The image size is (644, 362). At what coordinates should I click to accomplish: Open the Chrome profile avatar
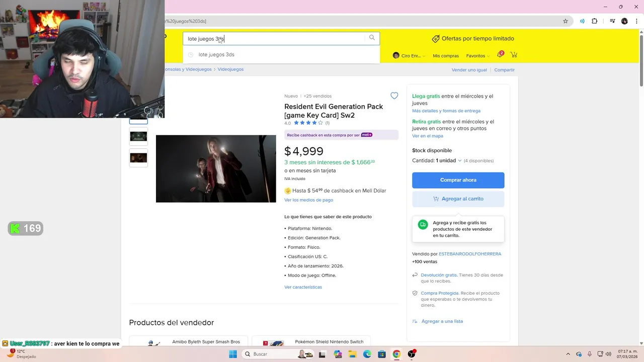624,21
